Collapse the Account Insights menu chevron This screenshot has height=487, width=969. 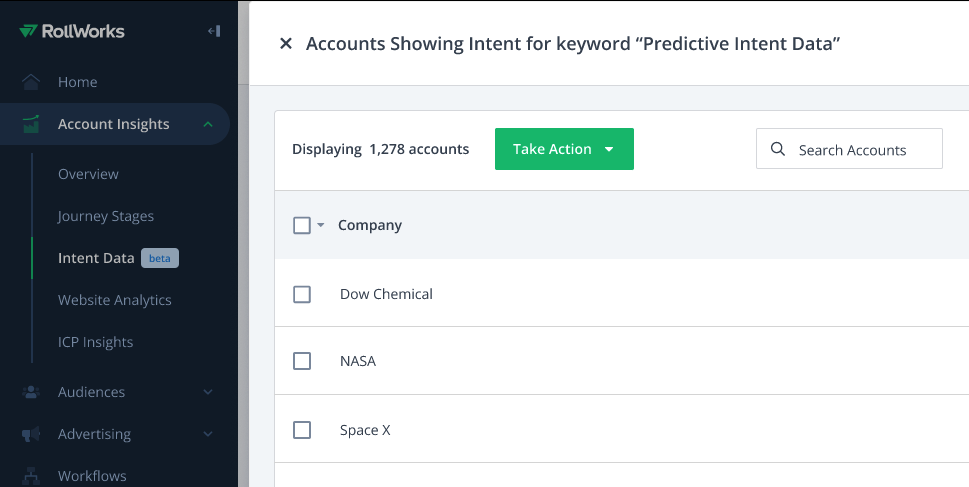pos(208,124)
